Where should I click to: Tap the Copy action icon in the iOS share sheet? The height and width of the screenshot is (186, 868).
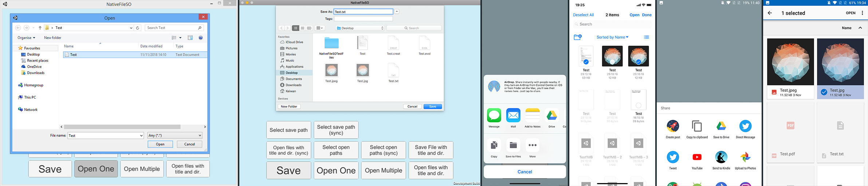[x=494, y=145]
